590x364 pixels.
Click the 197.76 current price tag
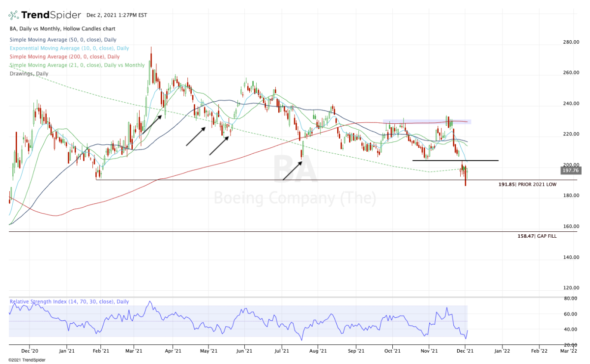pos(570,171)
